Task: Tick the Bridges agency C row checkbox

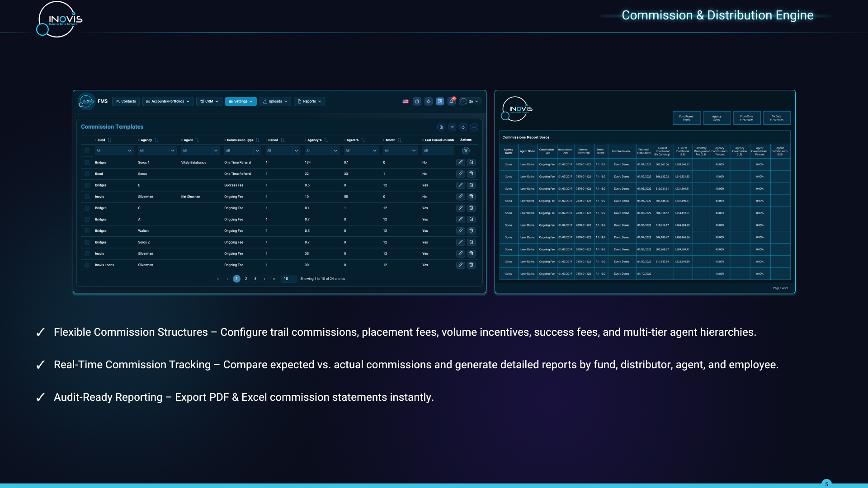Action: 87,208
